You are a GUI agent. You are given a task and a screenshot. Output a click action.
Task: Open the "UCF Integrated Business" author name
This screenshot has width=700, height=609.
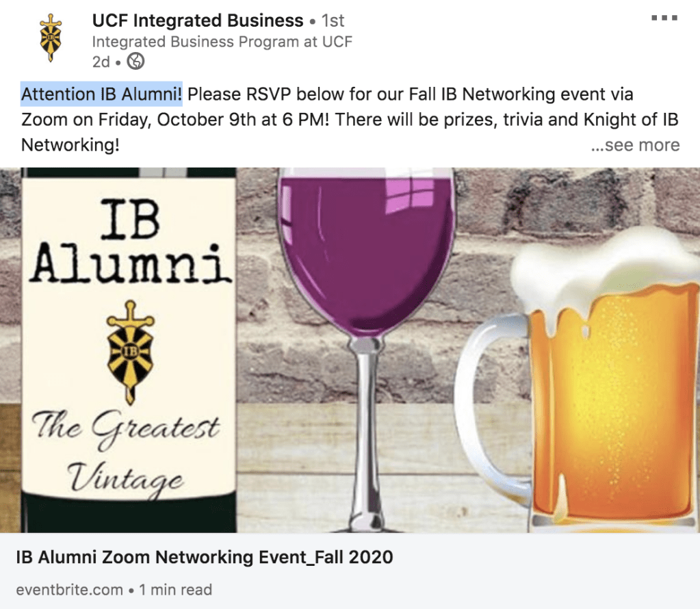(x=198, y=21)
